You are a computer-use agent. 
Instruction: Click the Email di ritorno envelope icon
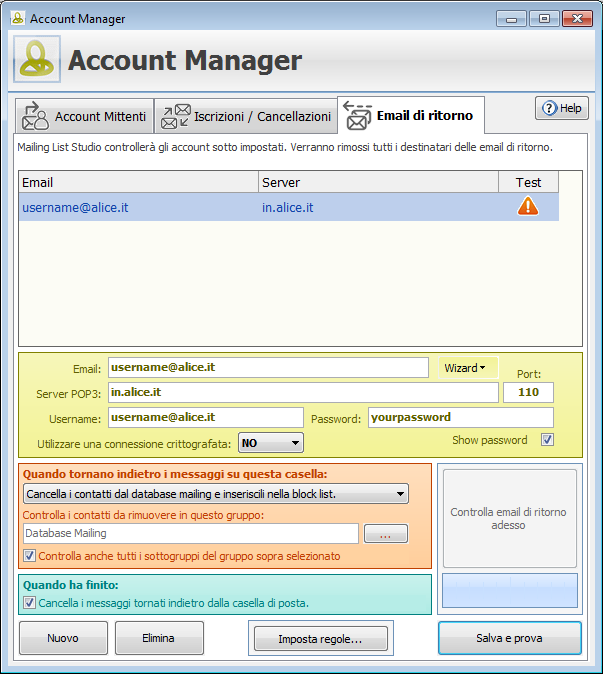click(357, 116)
